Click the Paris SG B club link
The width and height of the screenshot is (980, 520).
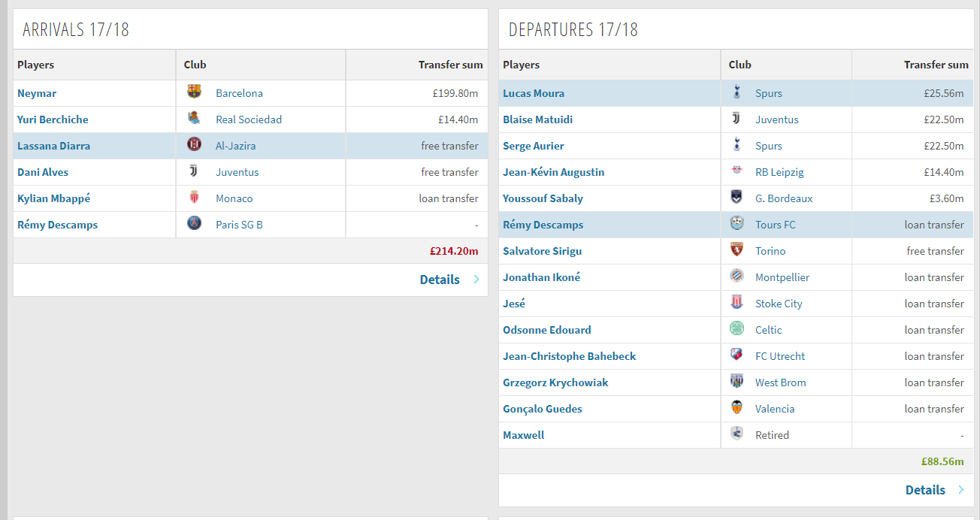239,225
